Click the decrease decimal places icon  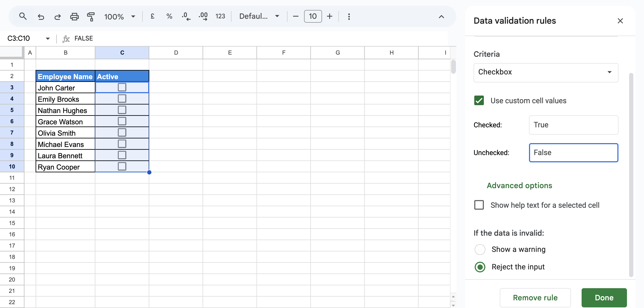[186, 16]
